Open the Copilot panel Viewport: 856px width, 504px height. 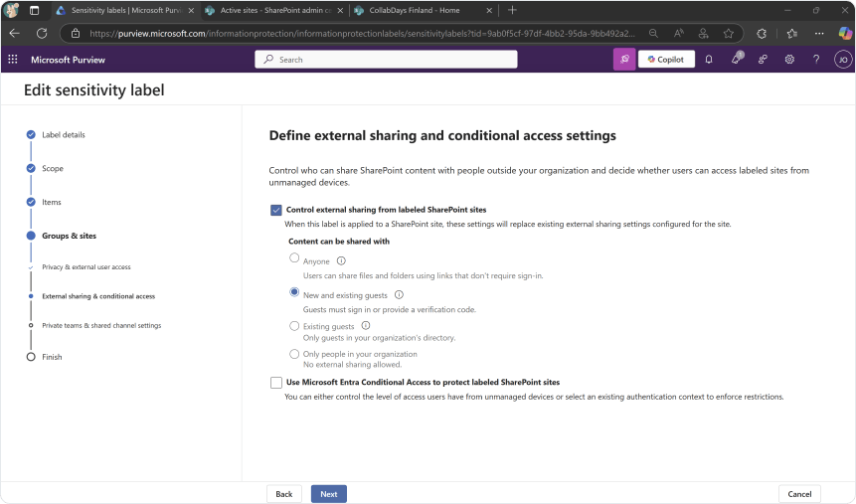666,60
